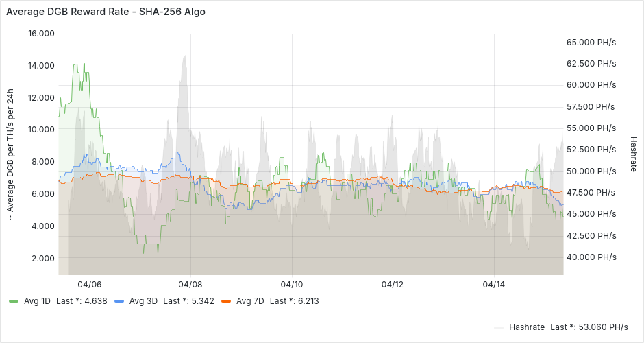The width and height of the screenshot is (644, 343).
Task: Click the Avg 3D last value 5.342
Action: pyautogui.click(x=204, y=301)
